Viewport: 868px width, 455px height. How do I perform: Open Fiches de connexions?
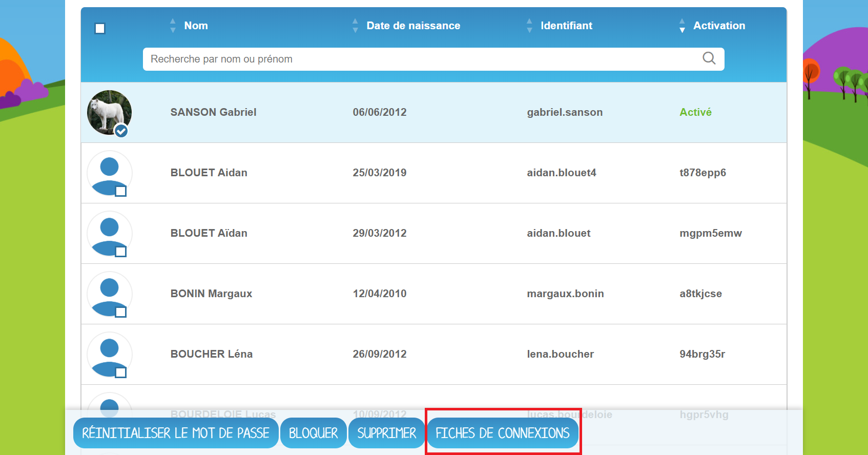(x=502, y=433)
